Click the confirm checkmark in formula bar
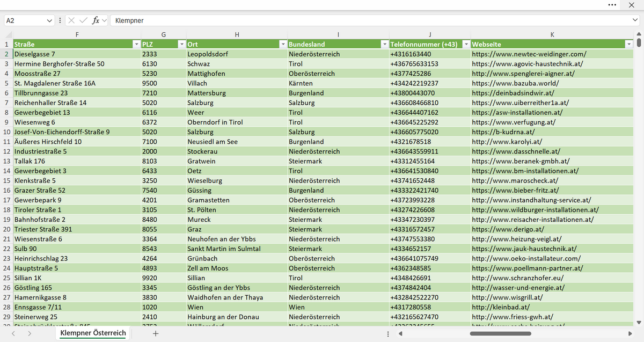 pyautogui.click(x=83, y=20)
